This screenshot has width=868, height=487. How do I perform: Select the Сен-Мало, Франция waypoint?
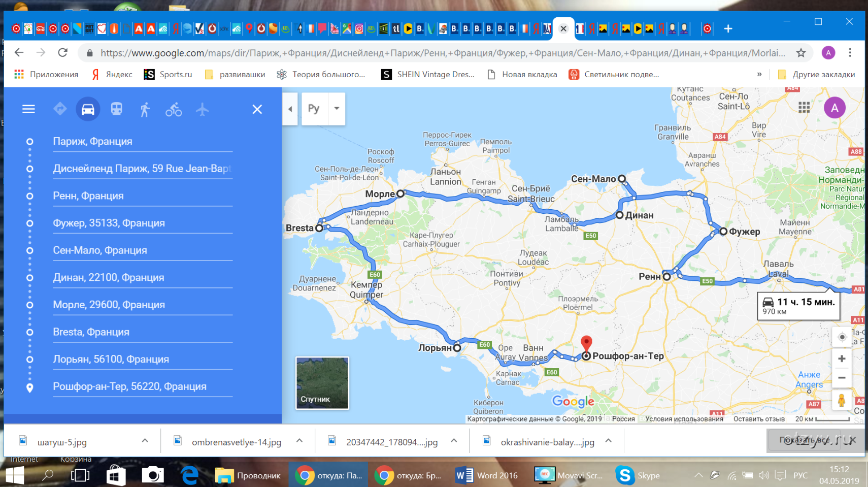pyautogui.click(x=143, y=250)
